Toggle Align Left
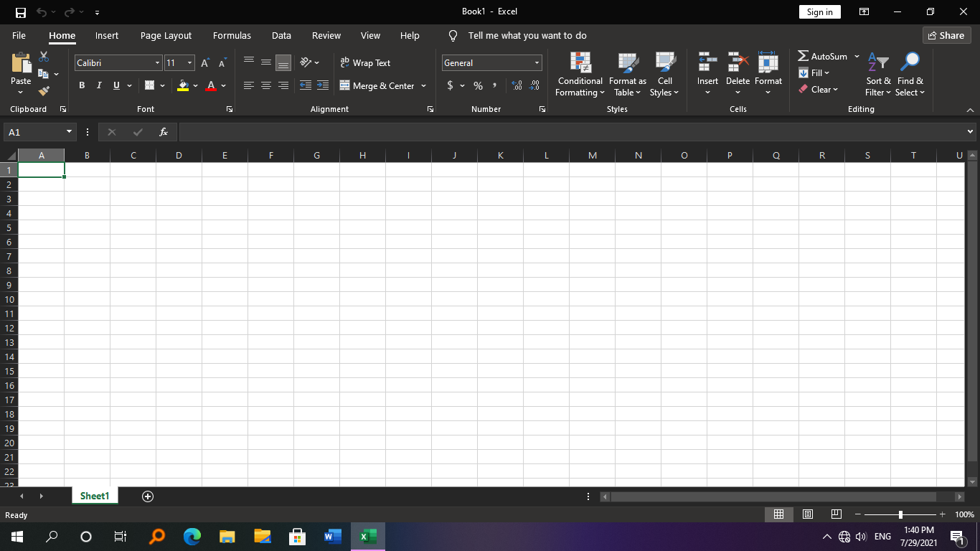The width and height of the screenshot is (980, 551). coord(249,85)
